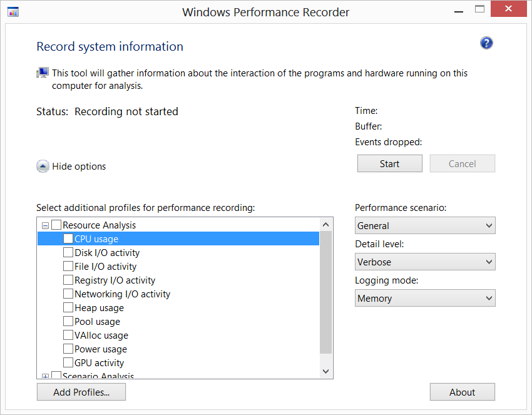Check the Disk I/O activity profile
Viewport: 532px width, 415px height.
pos(68,253)
